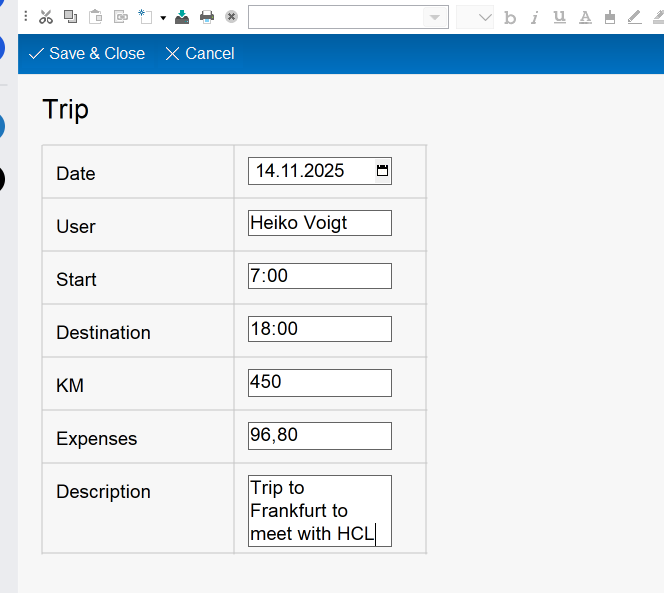664x593 pixels.
Task: Click the save/download icon in toolbar
Action: [182, 17]
